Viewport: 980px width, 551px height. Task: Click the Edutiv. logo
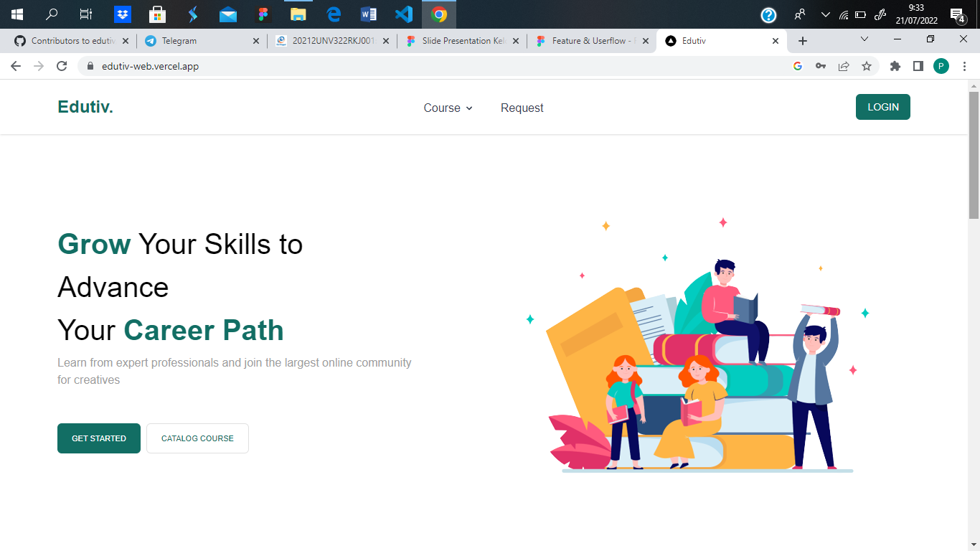click(85, 107)
